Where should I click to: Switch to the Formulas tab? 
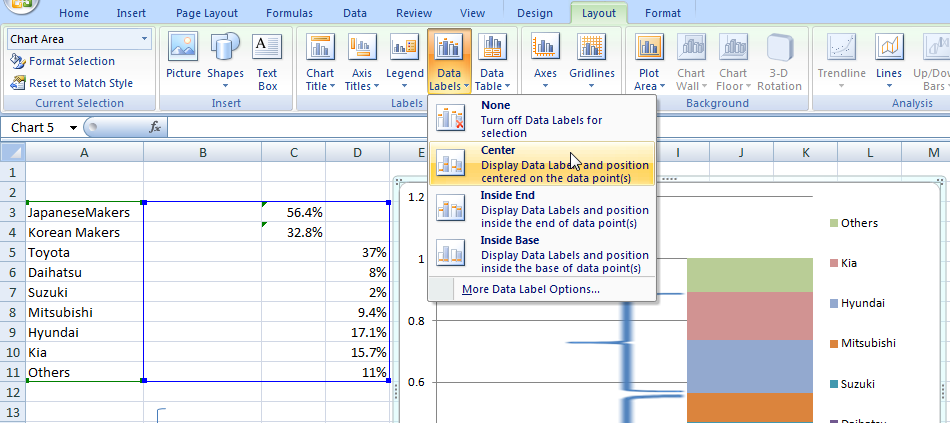[x=290, y=13]
